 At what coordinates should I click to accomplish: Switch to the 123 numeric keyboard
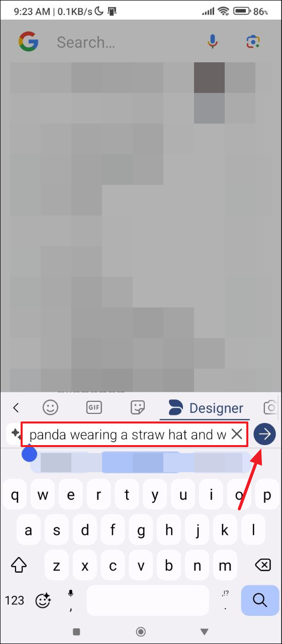(15, 600)
